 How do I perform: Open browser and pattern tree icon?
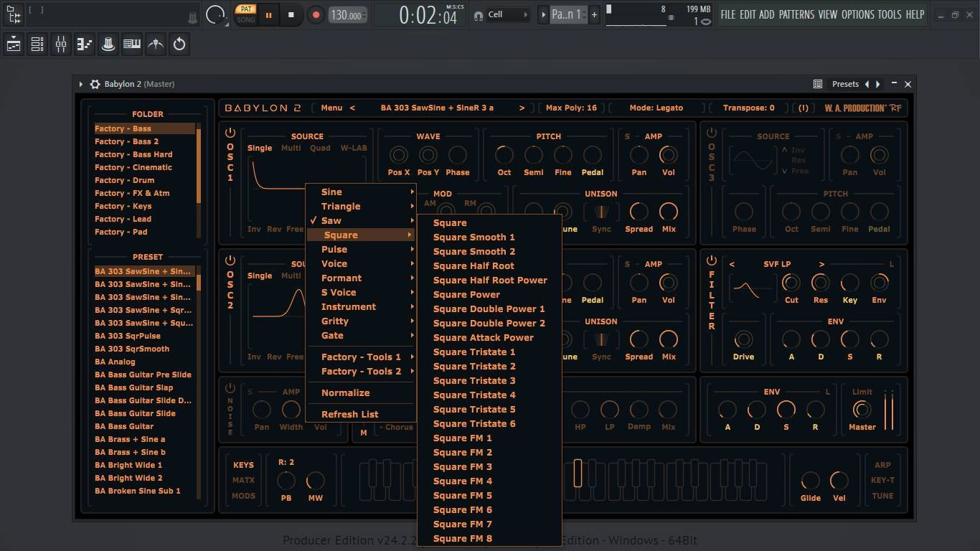[14, 14]
